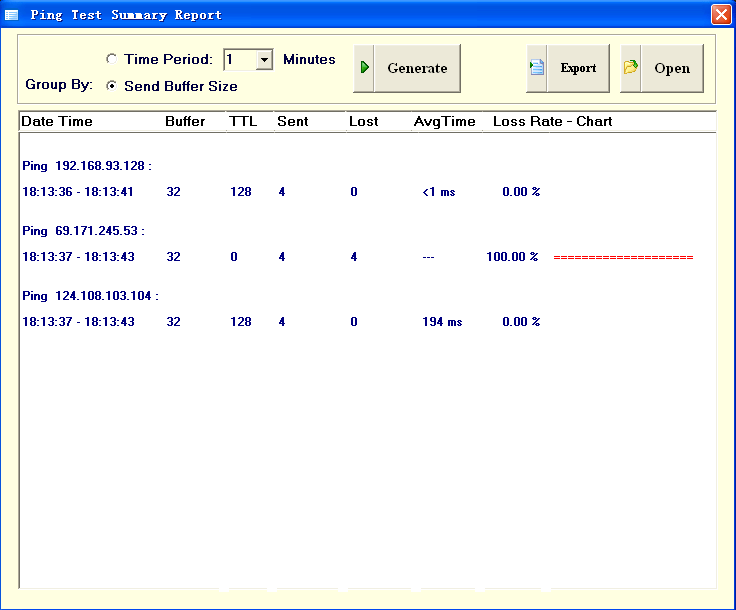Screen dimensions: 736x610
Task: Select the Ping 192.168.93.128 row
Action: coord(87,166)
